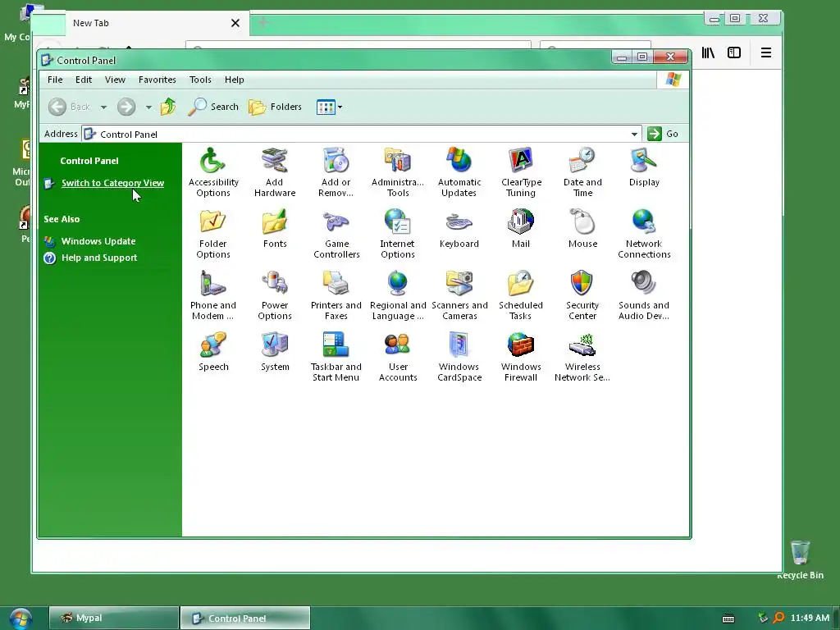
Task: Switch to Category View link
Action: point(112,183)
